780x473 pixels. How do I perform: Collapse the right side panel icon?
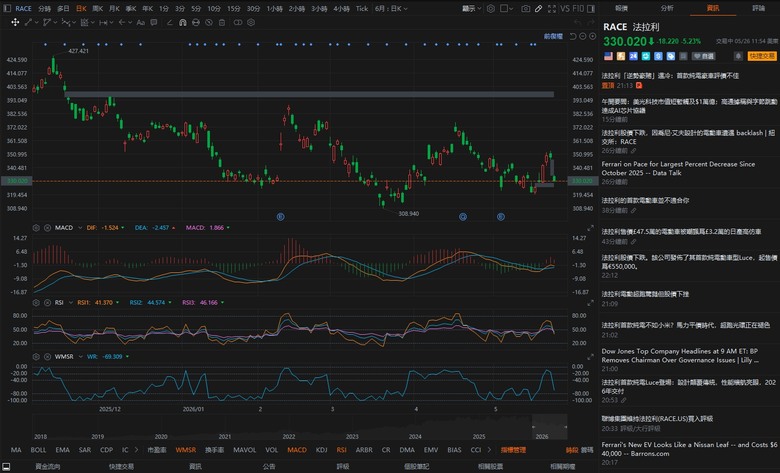[591, 8]
